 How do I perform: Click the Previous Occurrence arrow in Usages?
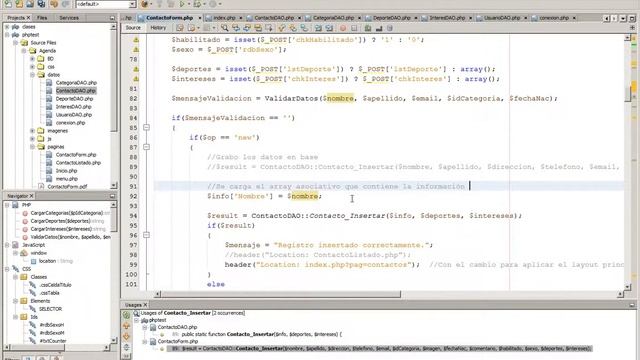[x=126, y=326]
